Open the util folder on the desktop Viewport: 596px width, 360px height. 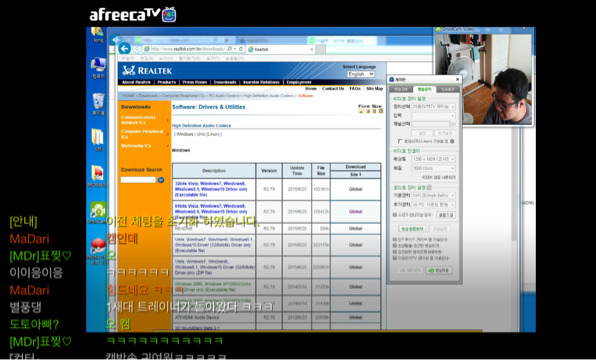tap(98, 140)
